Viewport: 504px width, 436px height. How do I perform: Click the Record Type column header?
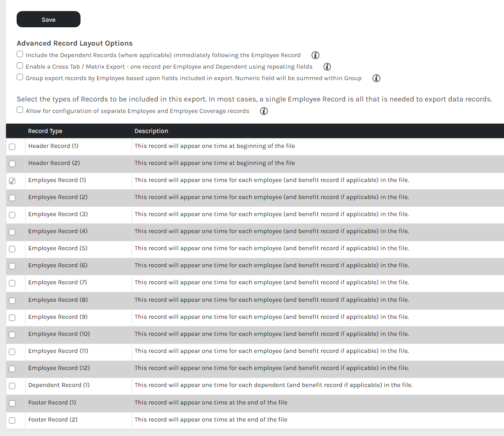tap(45, 131)
